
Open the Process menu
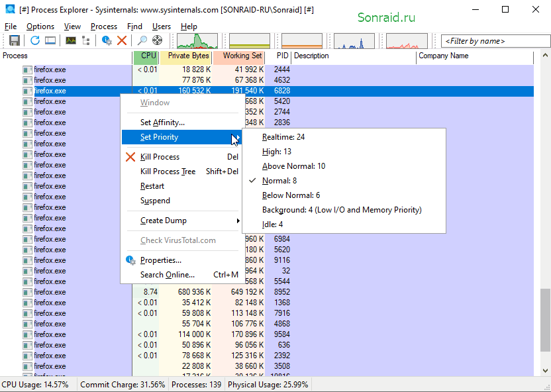point(104,26)
